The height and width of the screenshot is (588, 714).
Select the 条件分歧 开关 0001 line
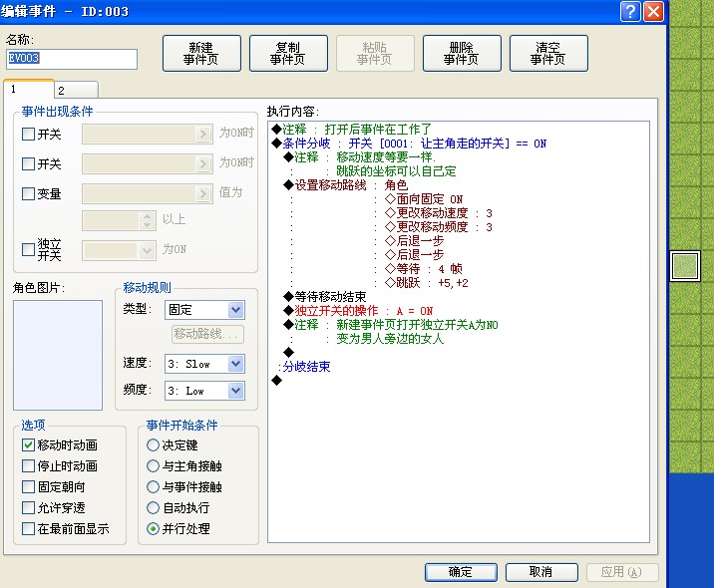click(409, 144)
